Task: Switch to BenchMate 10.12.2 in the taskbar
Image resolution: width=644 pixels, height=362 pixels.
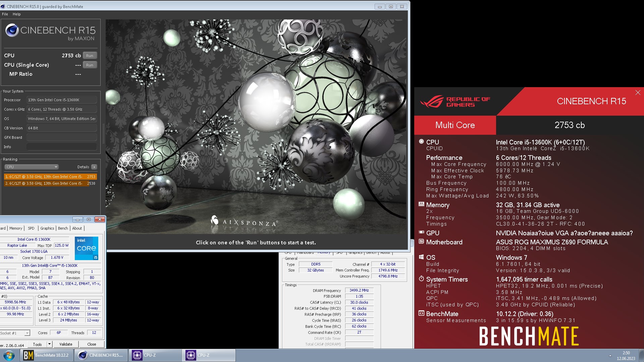Action: tap(47, 355)
